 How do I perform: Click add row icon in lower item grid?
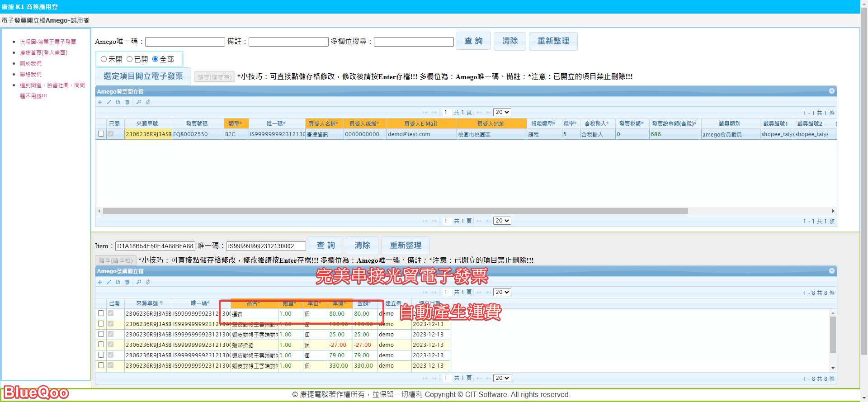100,282
